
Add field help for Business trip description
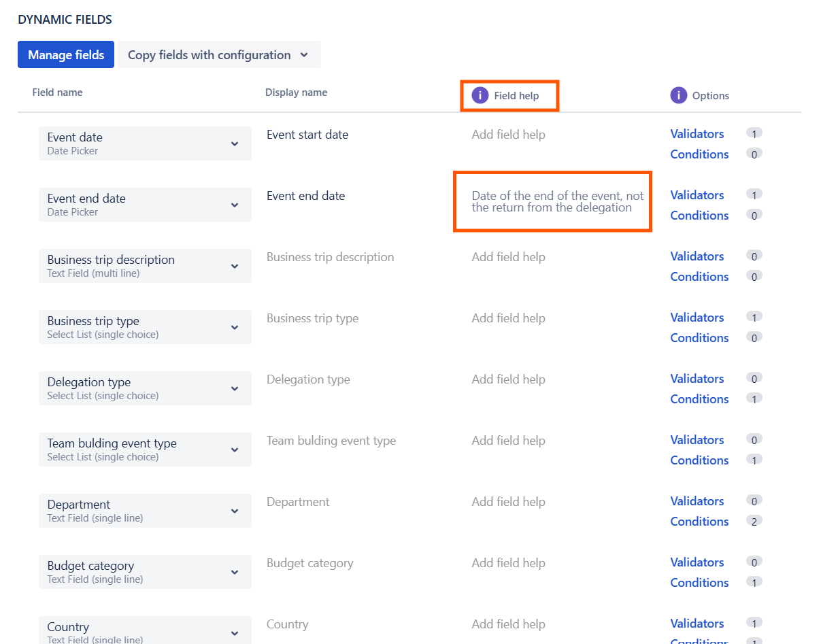(x=508, y=256)
